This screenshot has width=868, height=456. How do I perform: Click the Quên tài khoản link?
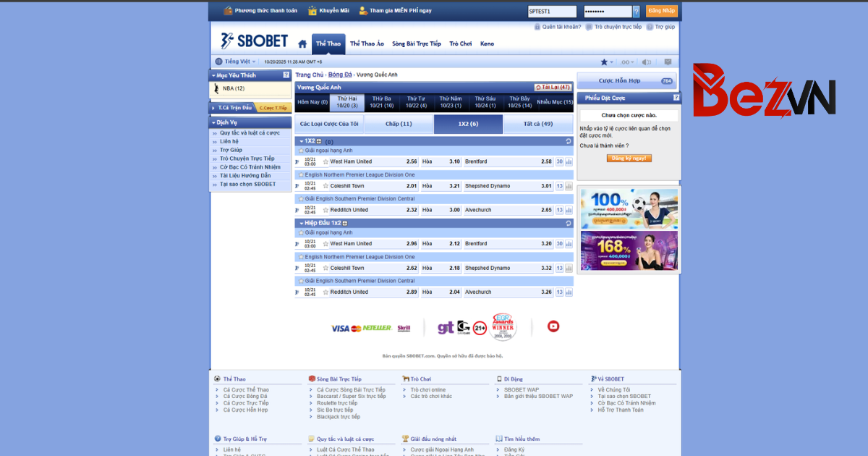tap(561, 27)
